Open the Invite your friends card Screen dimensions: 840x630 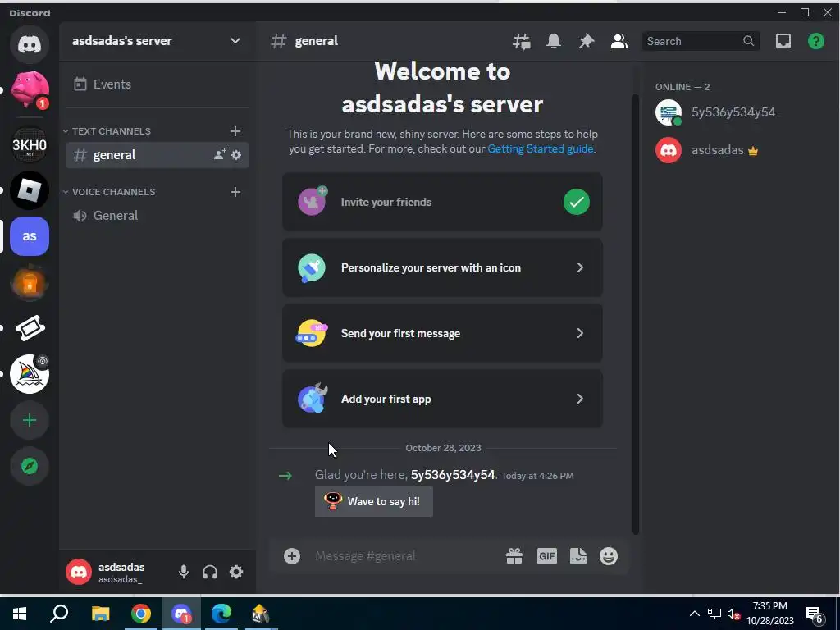442,202
